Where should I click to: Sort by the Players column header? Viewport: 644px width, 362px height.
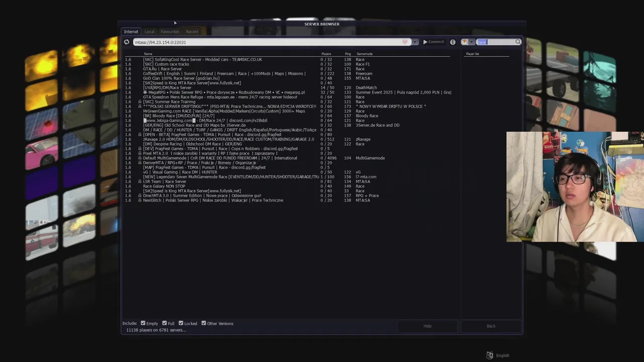(326, 54)
